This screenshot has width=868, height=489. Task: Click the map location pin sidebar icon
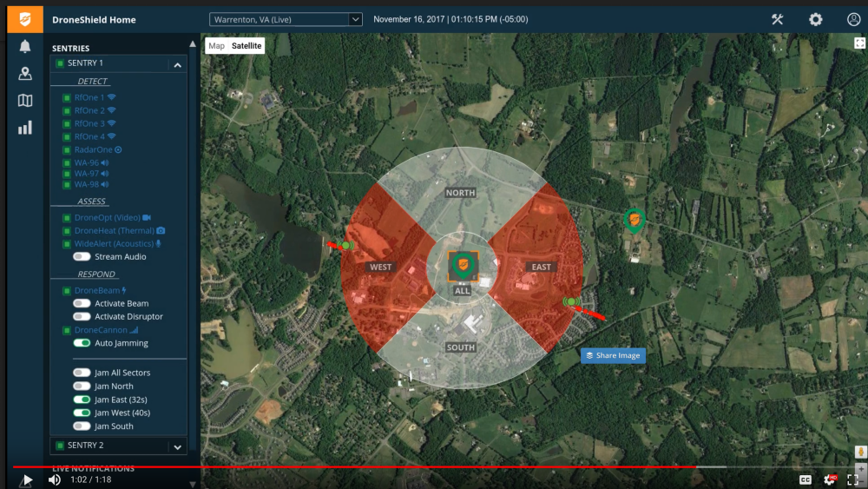click(25, 74)
